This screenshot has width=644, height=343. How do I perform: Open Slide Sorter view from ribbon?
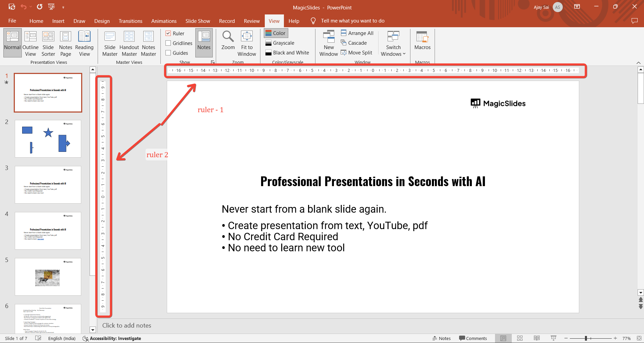(x=48, y=44)
